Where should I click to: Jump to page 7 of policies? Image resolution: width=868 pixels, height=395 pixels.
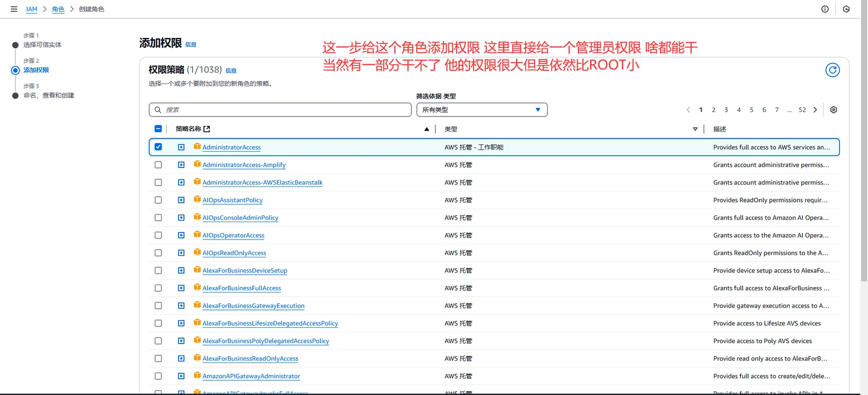[x=777, y=110]
